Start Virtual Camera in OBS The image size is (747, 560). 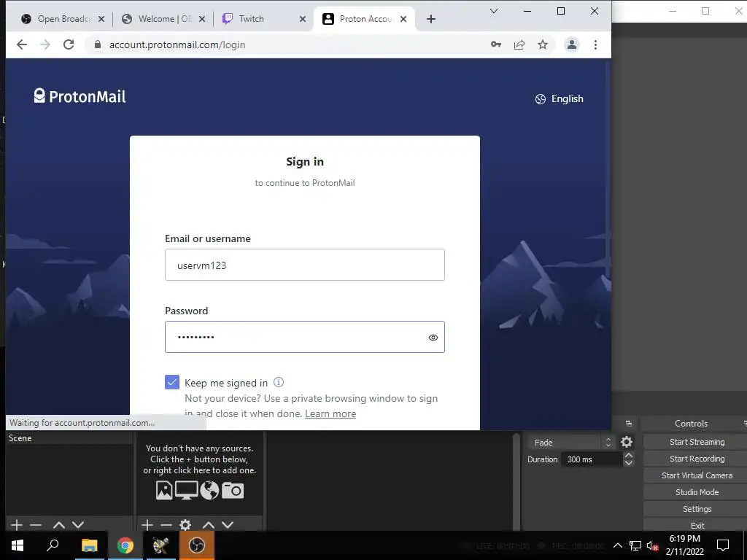coord(697,475)
